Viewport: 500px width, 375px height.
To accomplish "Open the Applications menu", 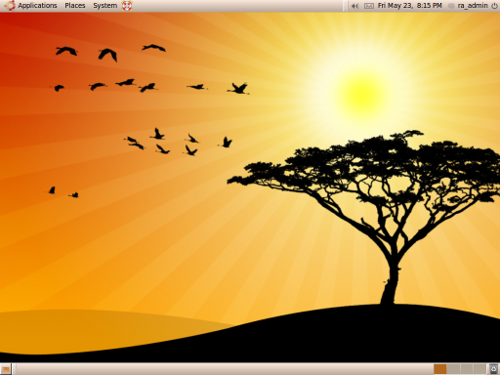I will pos(37,6).
